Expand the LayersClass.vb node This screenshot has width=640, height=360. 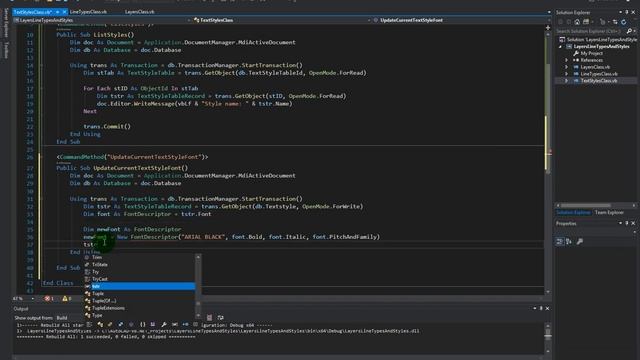click(x=567, y=67)
